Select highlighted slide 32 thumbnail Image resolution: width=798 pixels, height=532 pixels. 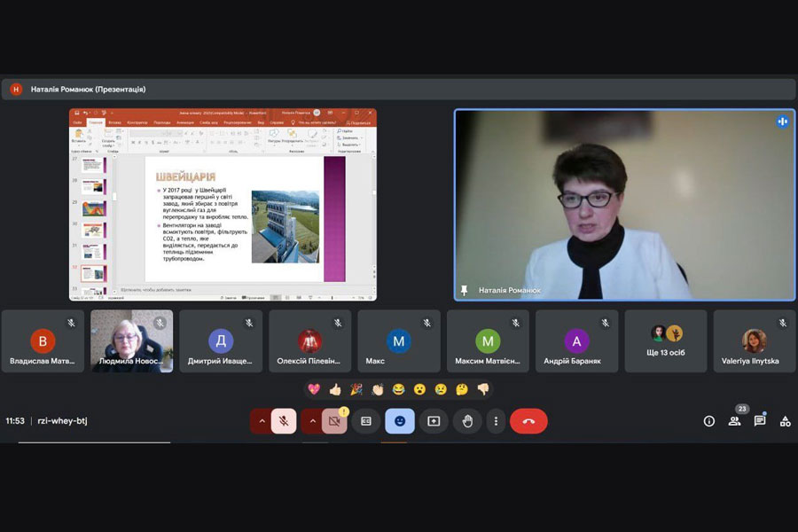tap(94, 273)
